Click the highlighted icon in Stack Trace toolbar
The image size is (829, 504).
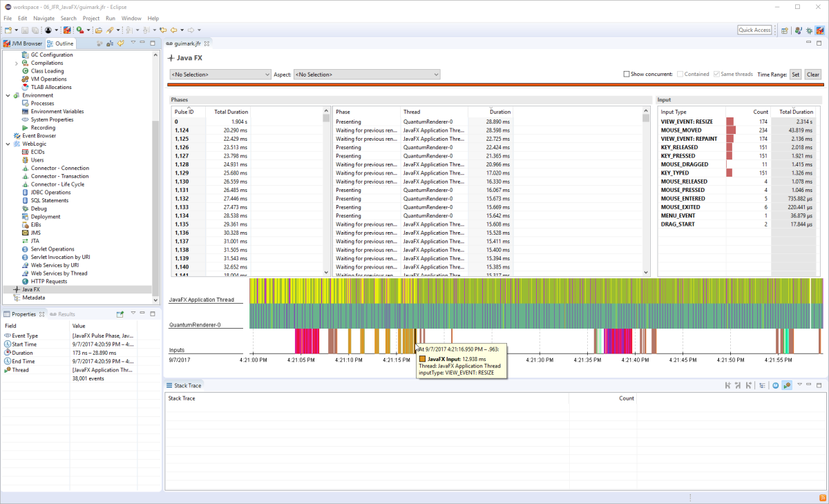pyautogui.click(x=787, y=385)
